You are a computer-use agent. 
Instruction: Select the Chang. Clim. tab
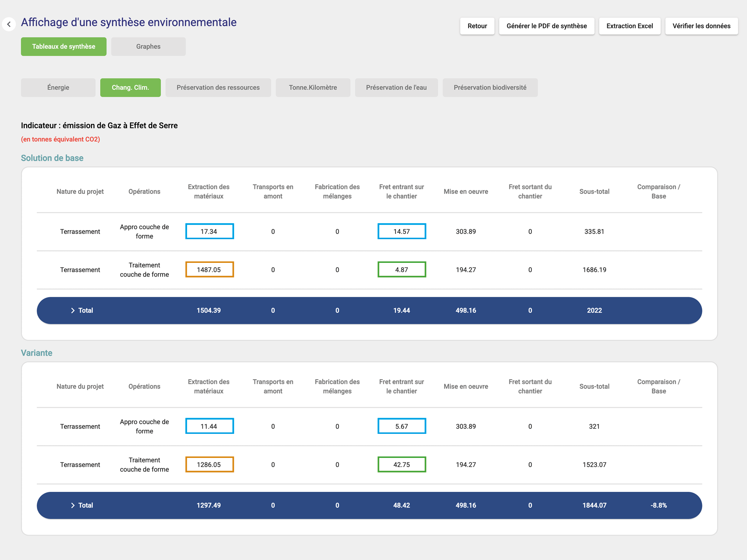[130, 87]
